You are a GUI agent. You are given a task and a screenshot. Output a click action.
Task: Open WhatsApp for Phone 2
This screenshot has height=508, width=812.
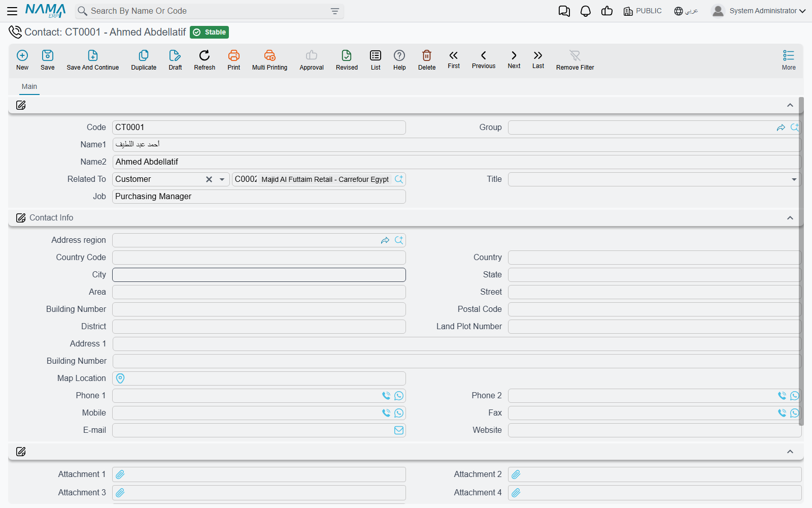click(795, 396)
